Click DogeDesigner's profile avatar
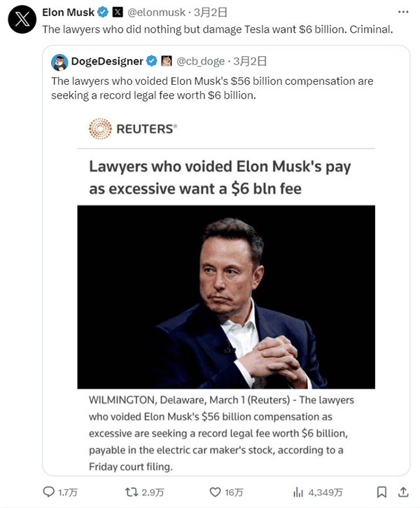The width and height of the screenshot is (420, 508). pyautogui.click(x=59, y=62)
